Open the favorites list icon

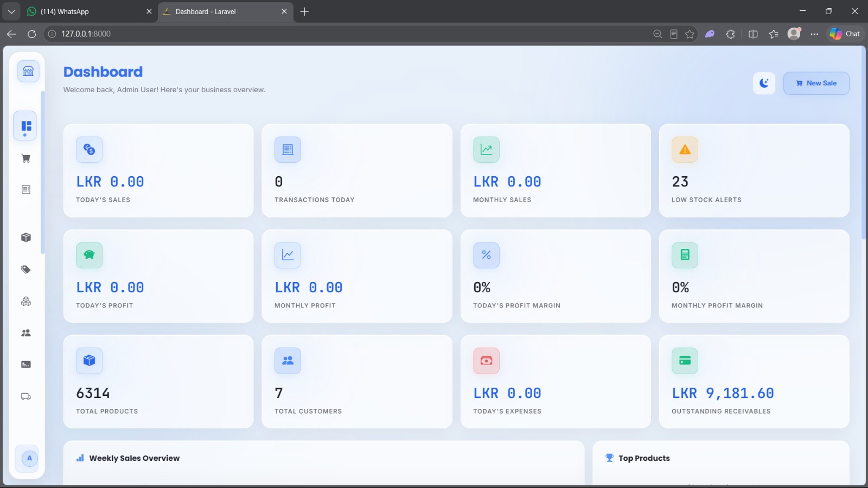tap(774, 34)
